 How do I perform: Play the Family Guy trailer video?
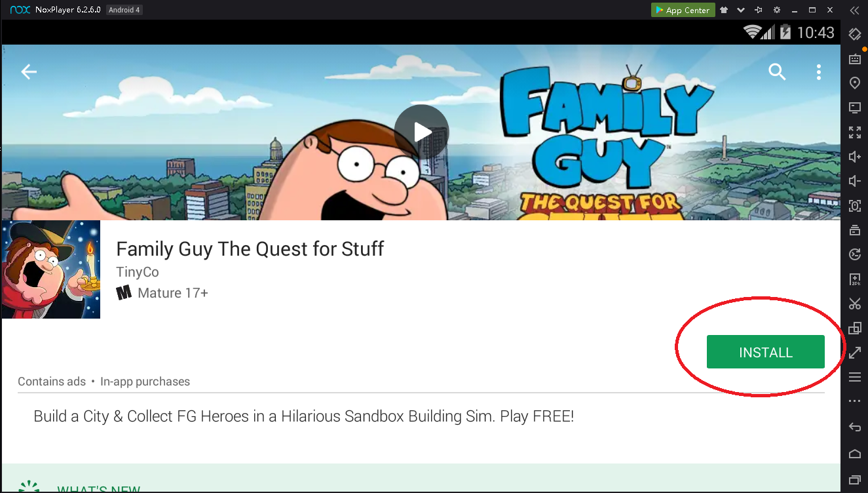point(421,132)
